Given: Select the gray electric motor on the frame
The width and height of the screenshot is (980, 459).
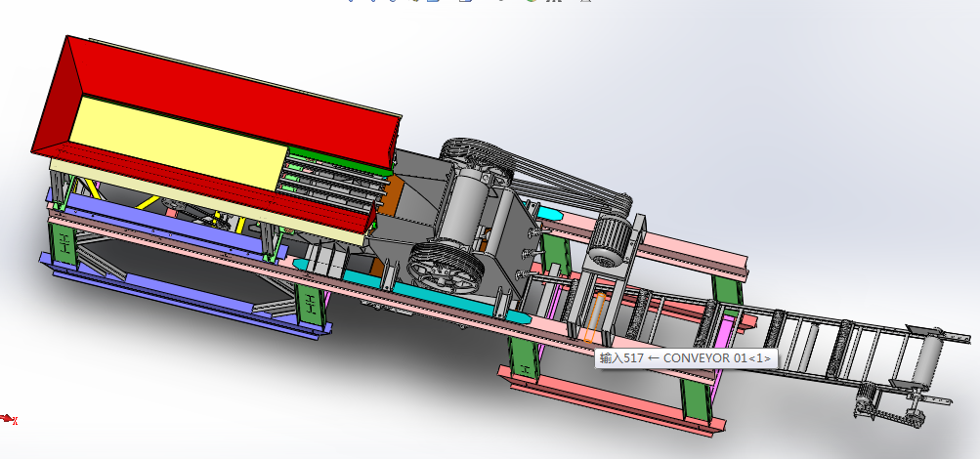Looking at the screenshot, I should click(x=610, y=240).
